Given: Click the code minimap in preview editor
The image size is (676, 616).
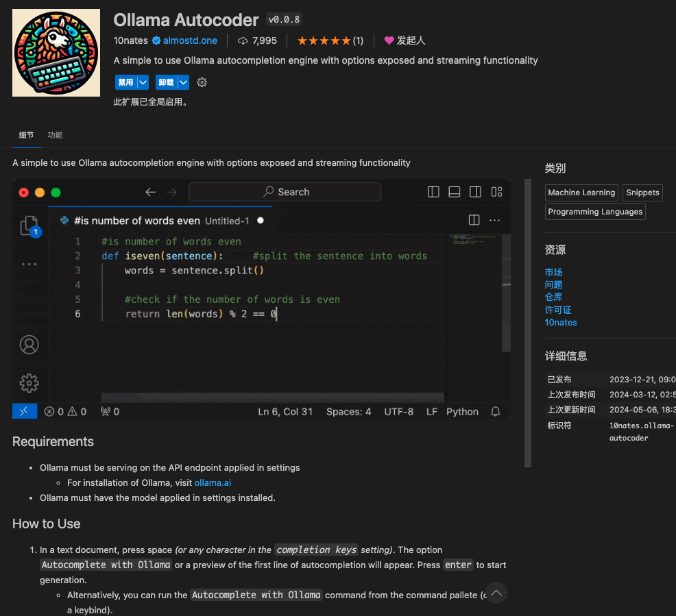Looking at the screenshot, I should [x=473, y=238].
